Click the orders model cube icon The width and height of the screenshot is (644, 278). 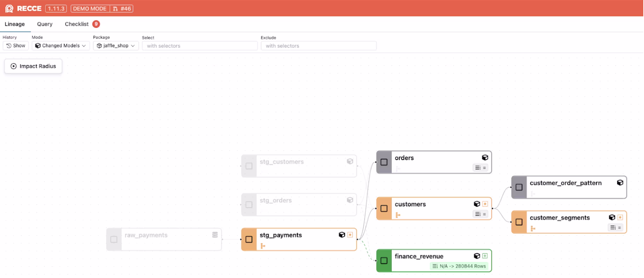485,158
